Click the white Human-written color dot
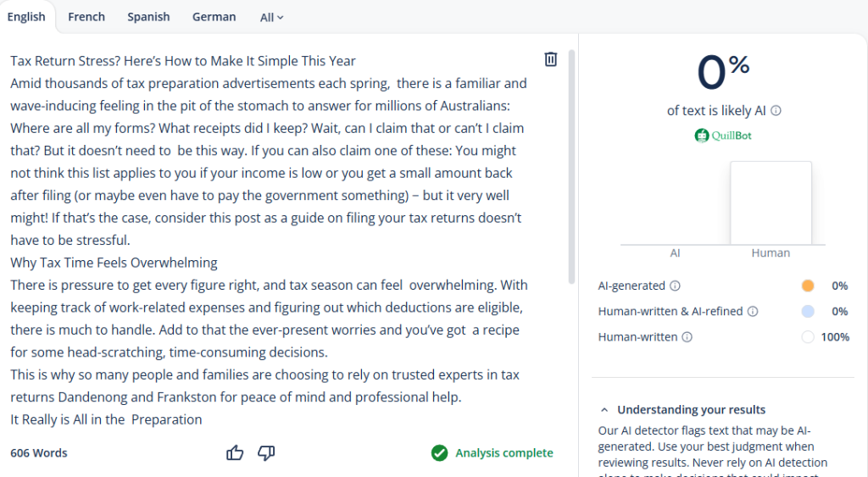The width and height of the screenshot is (868, 477). pos(808,337)
